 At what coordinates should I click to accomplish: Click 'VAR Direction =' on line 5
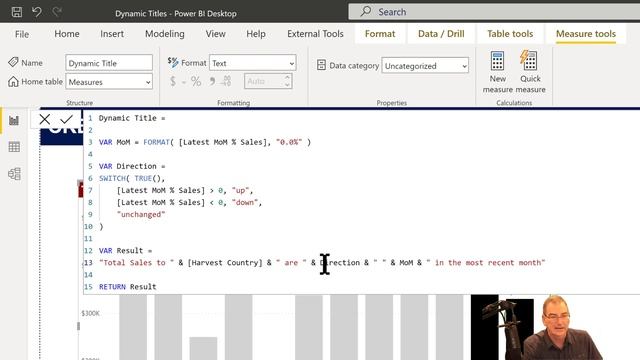coord(132,166)
